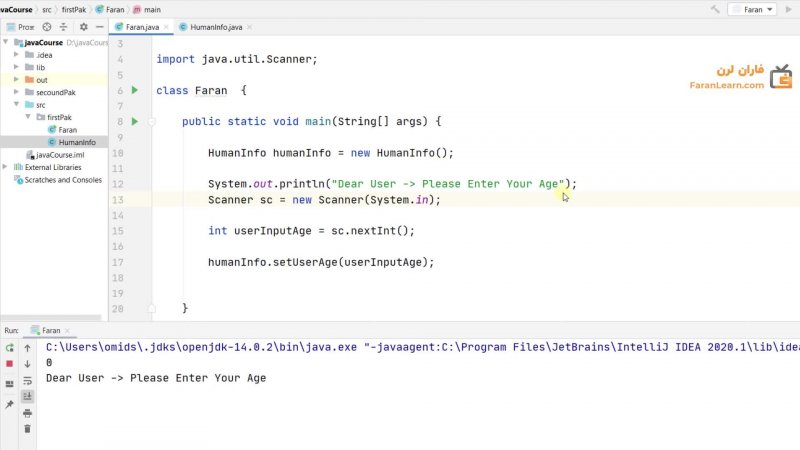Screen dimensions: 800x450
Task: Click firstPak in the breadcrumb path
Action: pos(74,9)
